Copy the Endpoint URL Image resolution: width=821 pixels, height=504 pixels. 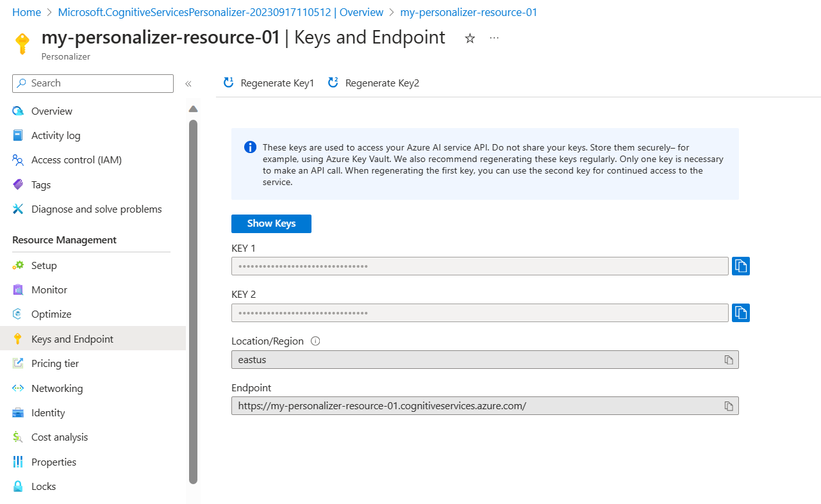click(x=729, y=406)
